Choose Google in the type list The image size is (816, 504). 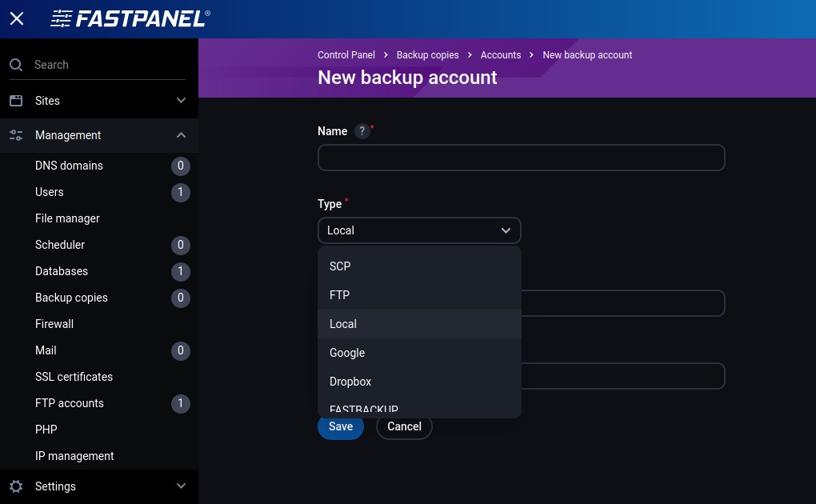[x=419, y=353]
